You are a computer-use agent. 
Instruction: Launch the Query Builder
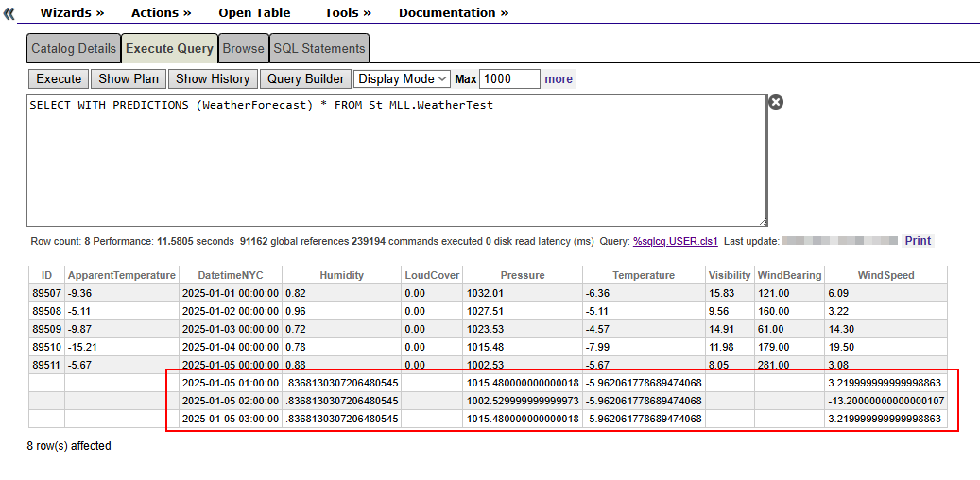[x=305, y=79]
